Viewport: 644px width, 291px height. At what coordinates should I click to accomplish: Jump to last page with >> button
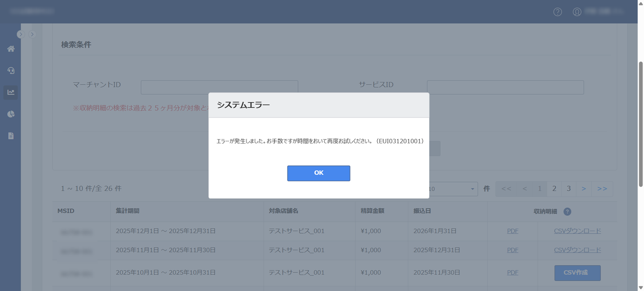pyautogui.click(x=602, y=189)
